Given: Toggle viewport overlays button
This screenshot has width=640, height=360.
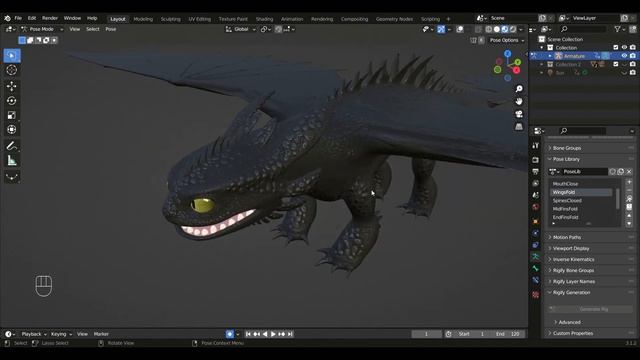Looking at the screenshot, I should click(x=460, y=29).
